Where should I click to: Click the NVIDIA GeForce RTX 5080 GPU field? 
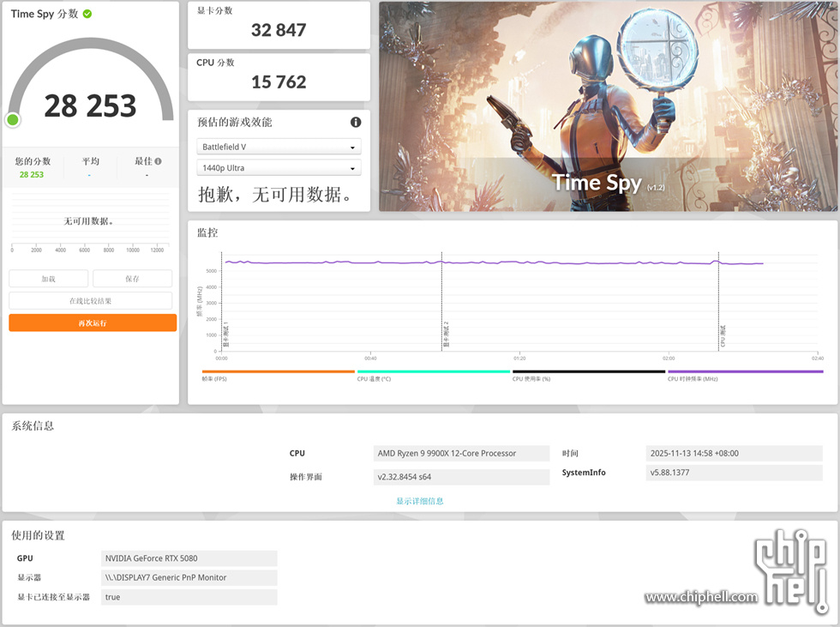(x=189, y=558)
